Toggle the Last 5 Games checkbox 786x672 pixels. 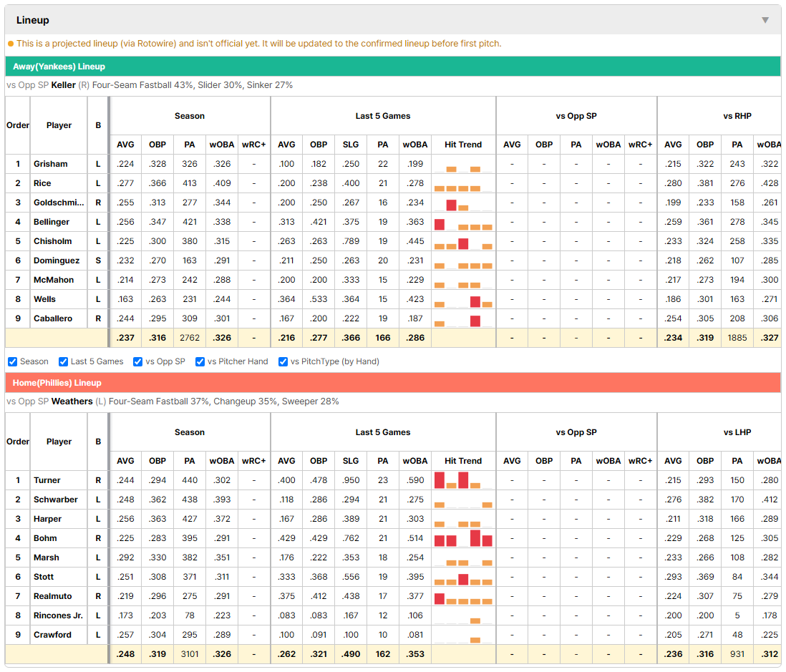(x=63, y=362)
